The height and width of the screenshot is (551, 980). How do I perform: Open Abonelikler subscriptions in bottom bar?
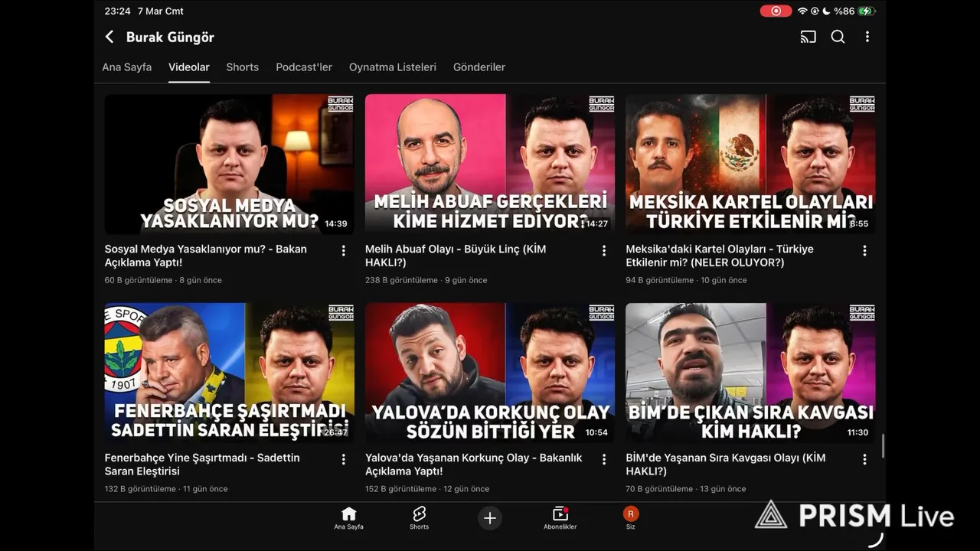tap(560, 518)
